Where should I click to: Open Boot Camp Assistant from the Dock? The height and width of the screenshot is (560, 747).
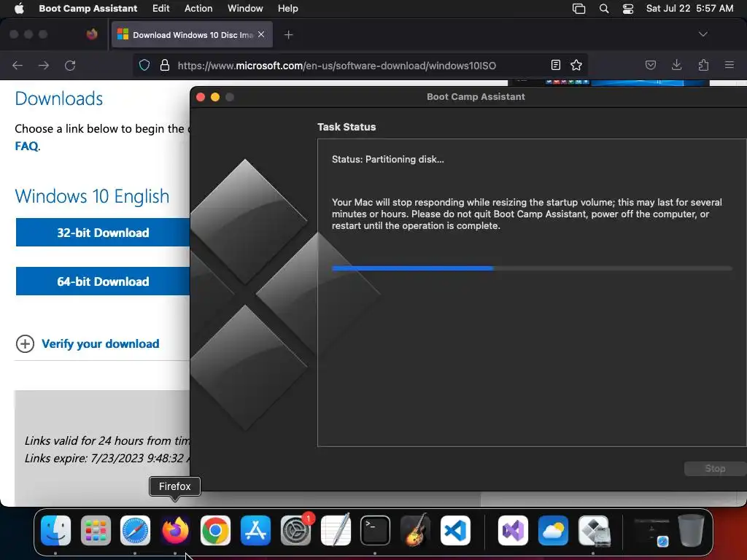pyautogui.click(x=594, y=531)
